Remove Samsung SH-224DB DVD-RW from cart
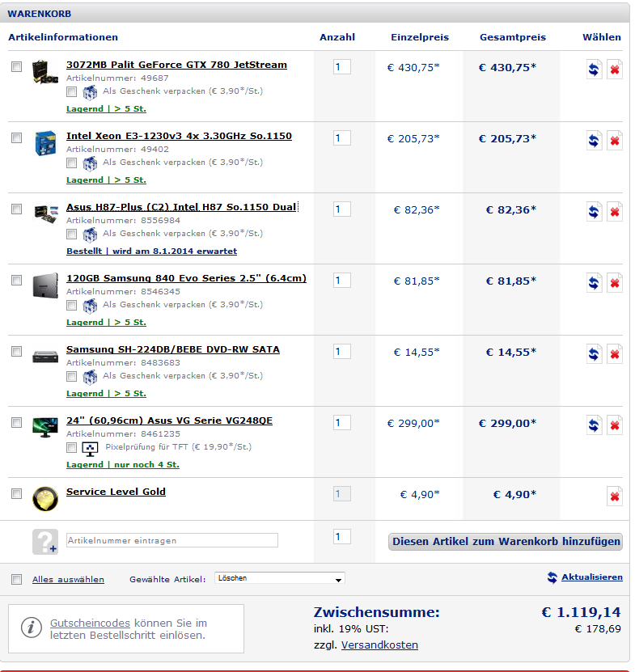 (x=615, y=353)
